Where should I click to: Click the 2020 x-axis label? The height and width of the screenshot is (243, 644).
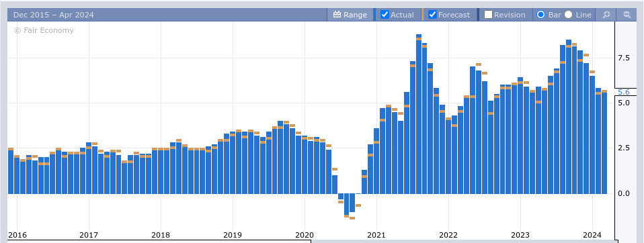[305, 235]
